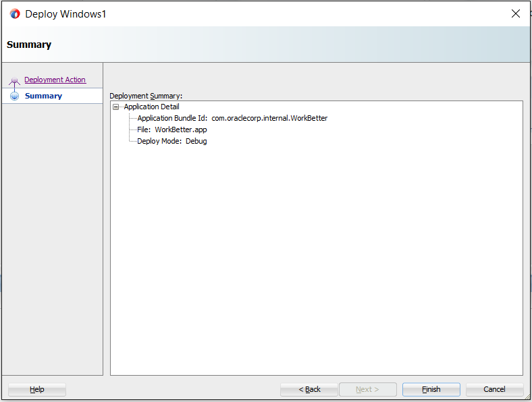Click the Deployment Summary label
Image resolution: width=532 pixels, height=402 pixels.
point(146,96)
